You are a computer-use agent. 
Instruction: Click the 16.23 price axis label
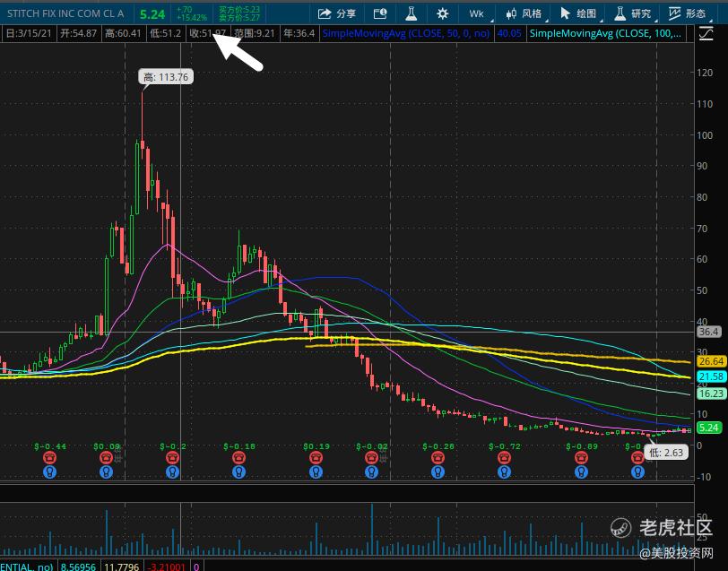711,394
